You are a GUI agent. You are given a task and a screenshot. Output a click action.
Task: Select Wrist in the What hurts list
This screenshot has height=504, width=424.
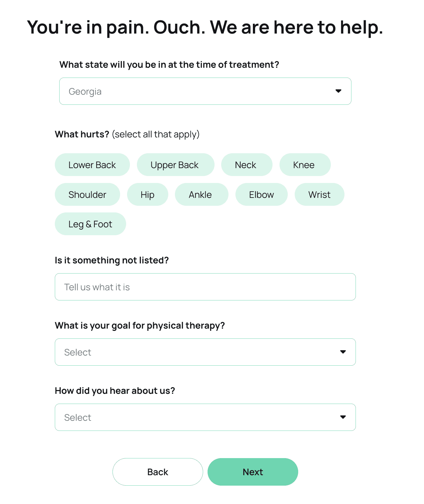pyautogui.click(x=319, y=194)
